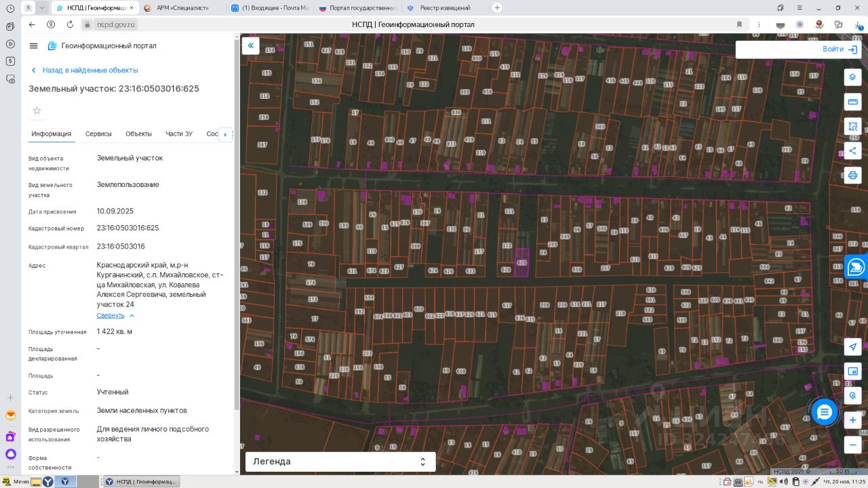Expand the Легенда legend dropdown
The width and height of the screenshot is (868, 488).
coord(340,462)
